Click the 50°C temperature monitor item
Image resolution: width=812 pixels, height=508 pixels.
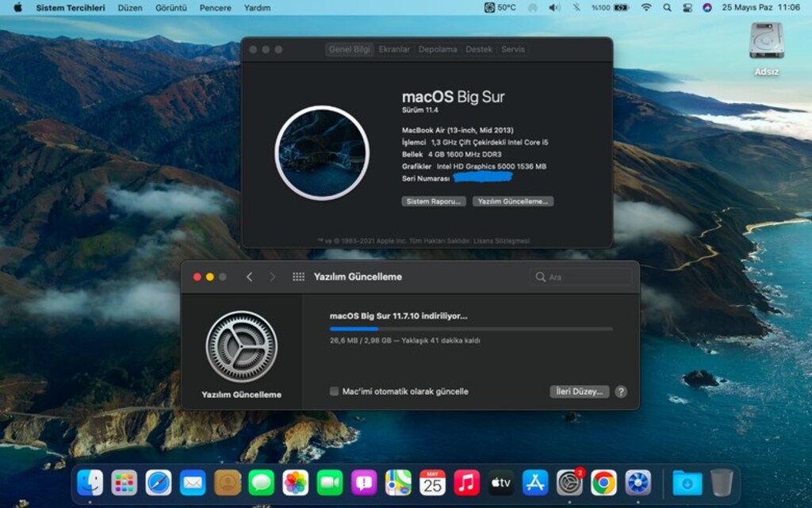[500, 7]
